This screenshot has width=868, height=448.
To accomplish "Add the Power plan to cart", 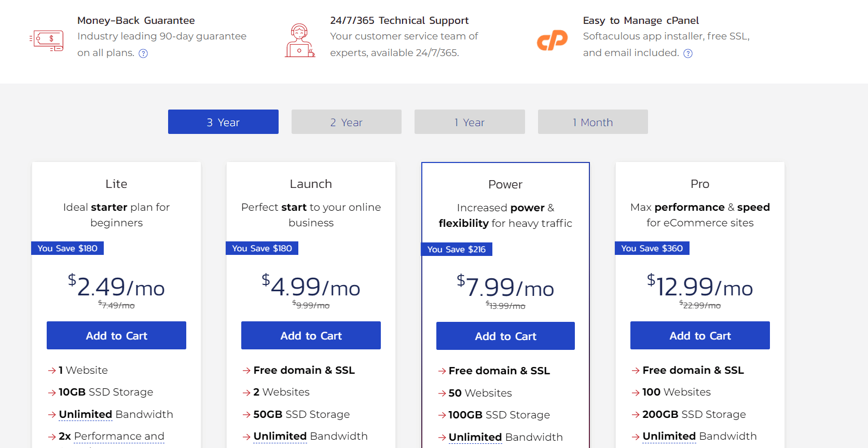I will coord(505,336).
